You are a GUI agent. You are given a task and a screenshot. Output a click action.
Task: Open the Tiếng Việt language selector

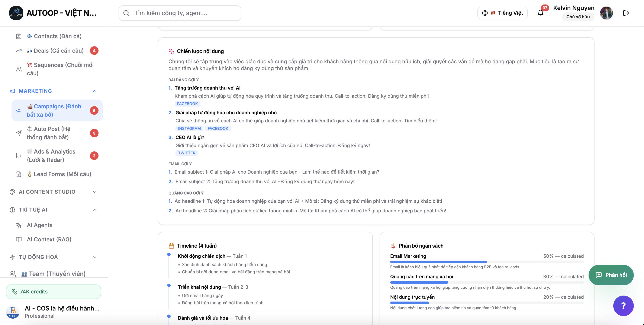(x=502, y=13)
